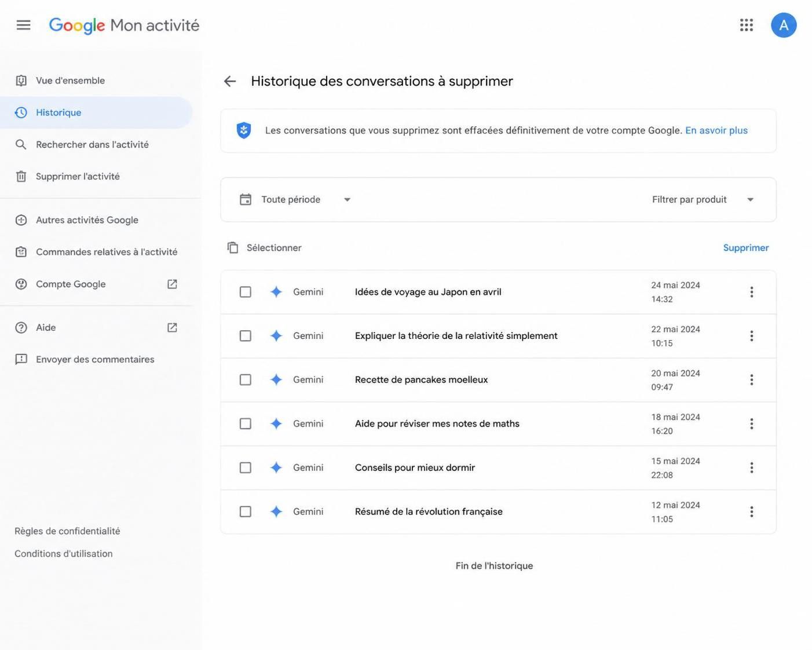Open more options for Recette de pancakes moelleux
The image size is (812, 650).
tap(751, 380)
